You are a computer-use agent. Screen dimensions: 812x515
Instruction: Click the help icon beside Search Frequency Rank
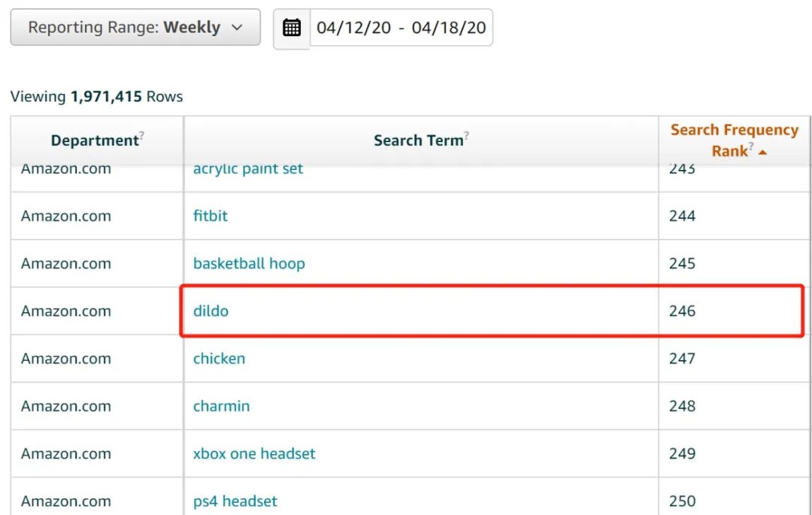point(751,146)
